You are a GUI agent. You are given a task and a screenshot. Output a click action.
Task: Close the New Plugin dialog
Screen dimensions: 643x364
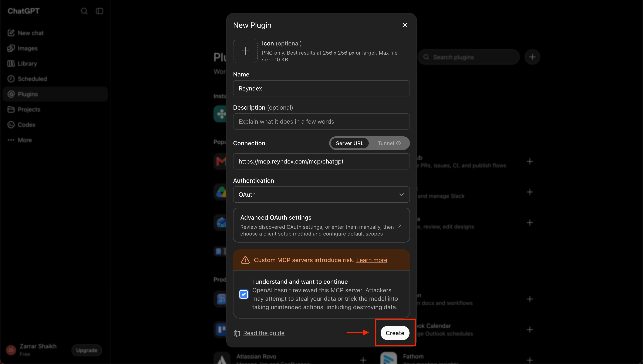[x=405, y=25]
